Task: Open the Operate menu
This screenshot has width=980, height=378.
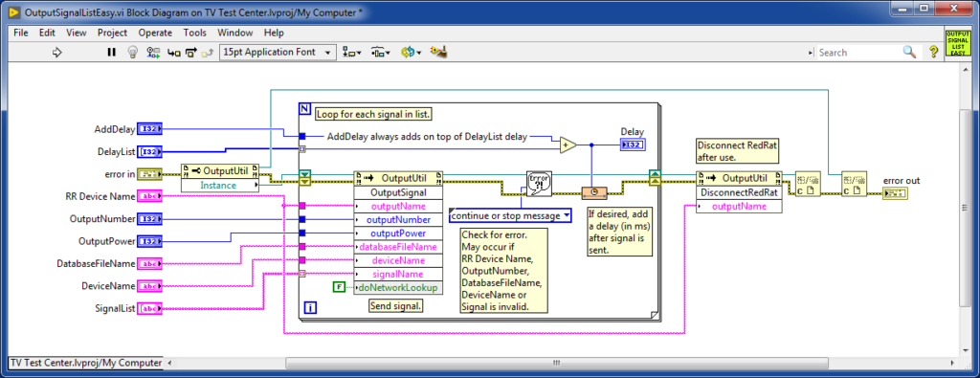Action: click(155, 33)
